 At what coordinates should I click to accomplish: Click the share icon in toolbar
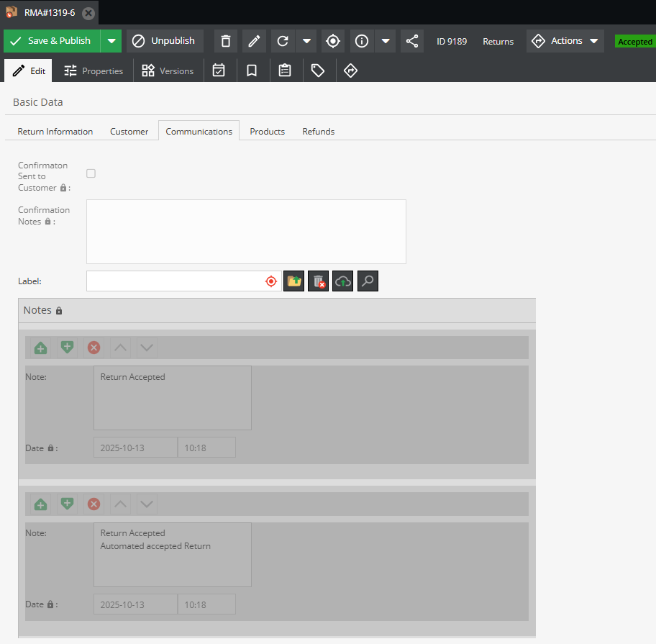(411, 41)
